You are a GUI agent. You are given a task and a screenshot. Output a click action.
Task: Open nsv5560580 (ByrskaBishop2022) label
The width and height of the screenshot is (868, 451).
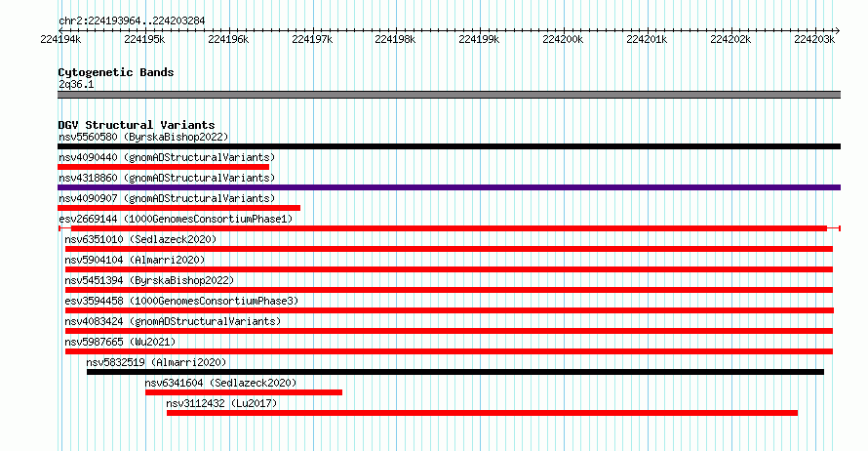tap(143, 137)
